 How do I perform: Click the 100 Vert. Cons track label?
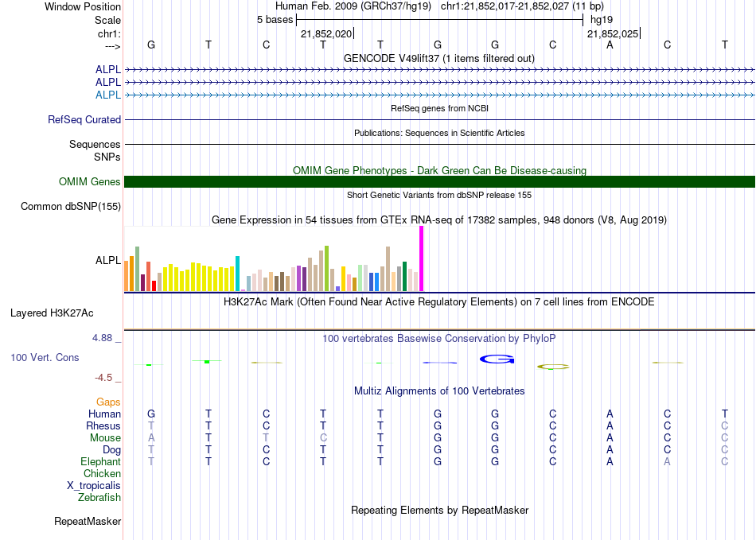(45, 357)
